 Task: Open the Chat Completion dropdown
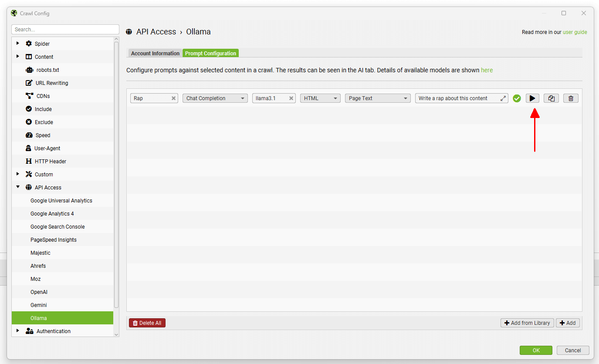pos(215,98)
